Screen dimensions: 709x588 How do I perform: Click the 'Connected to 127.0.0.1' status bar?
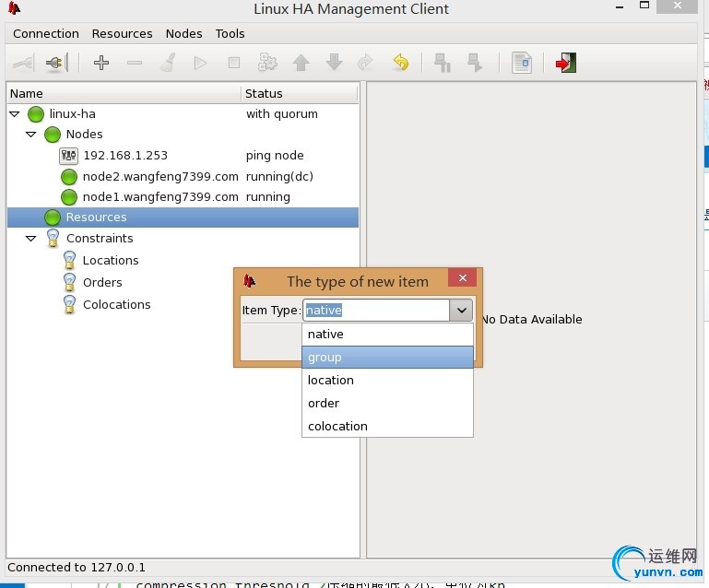coord(77,568)
